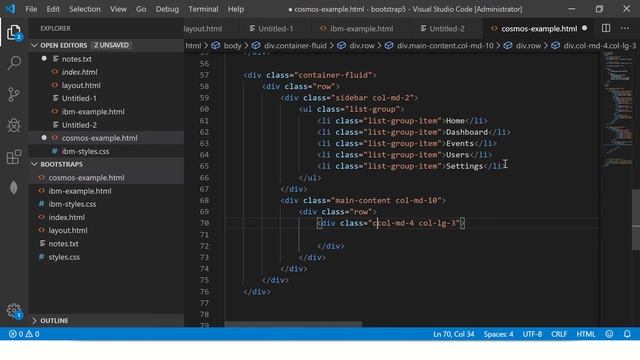
Task: Open the Explorer view in activity bar
Action: coord(14,32)
